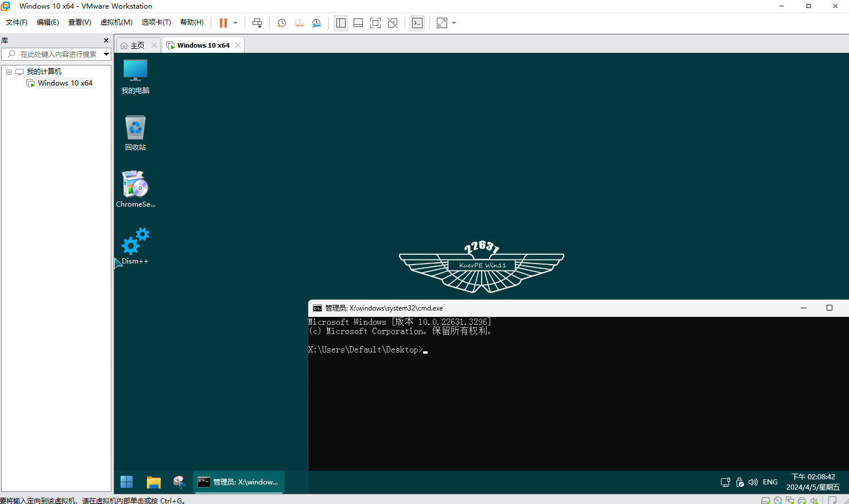Switch the ENG input language indicator
The width and height of the screenshot is (849, 504).
click(x=770, y=482)
